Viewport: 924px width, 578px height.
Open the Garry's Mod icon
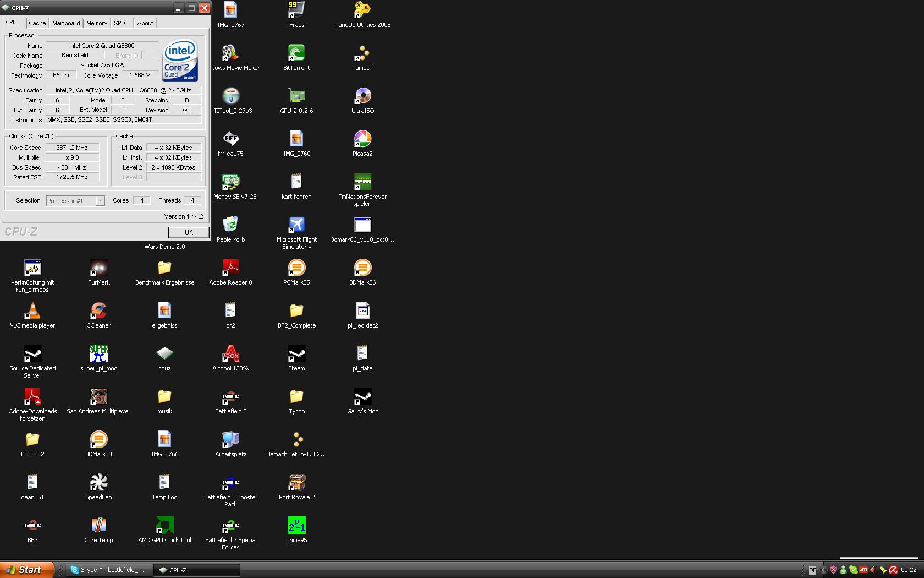(363, 401)
